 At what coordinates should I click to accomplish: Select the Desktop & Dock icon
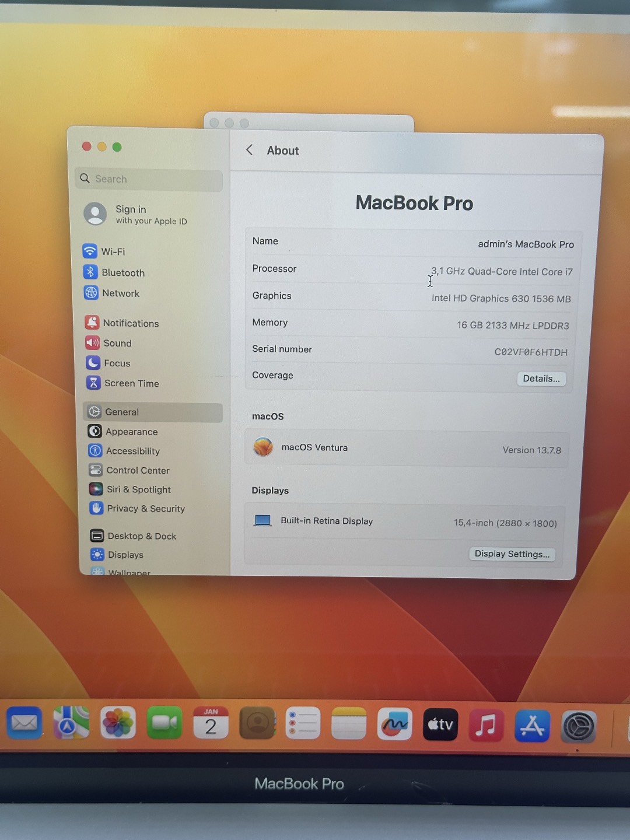coord(97,535)
